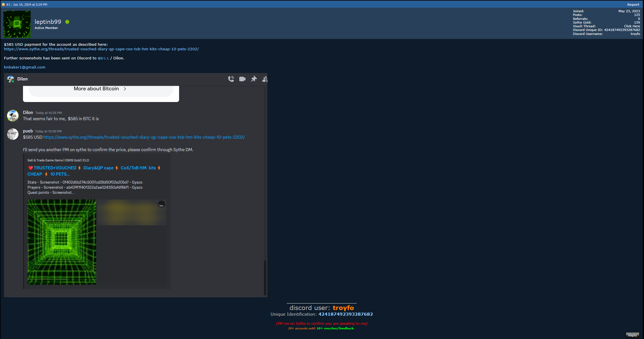The width and height of the screenshot is (644, 339).
Task: Click the bnbaker1@gmail.com email link
Action: click(24, 67)
